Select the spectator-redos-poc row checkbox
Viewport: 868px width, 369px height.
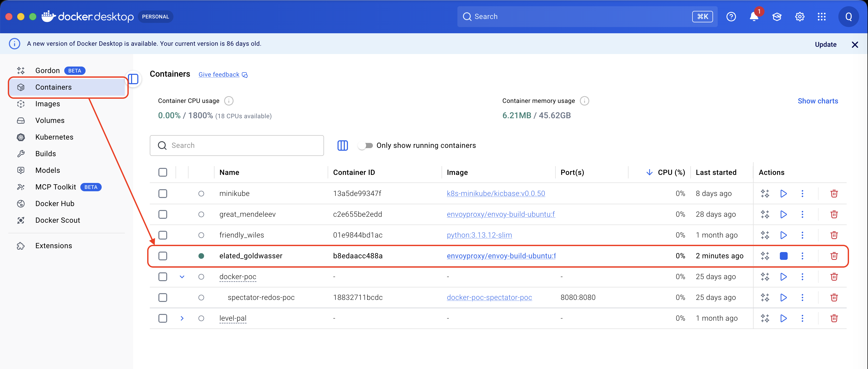click(163, 298)
